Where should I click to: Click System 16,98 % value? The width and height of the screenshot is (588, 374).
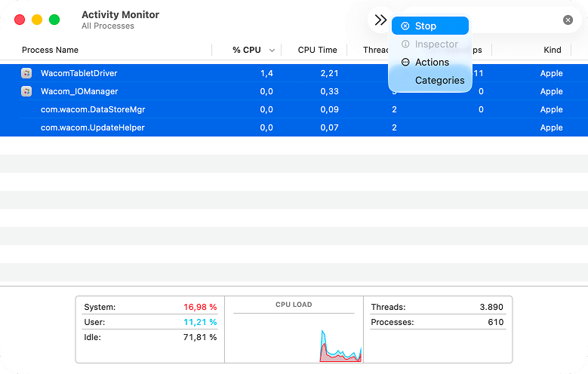[x=200, y=307]
